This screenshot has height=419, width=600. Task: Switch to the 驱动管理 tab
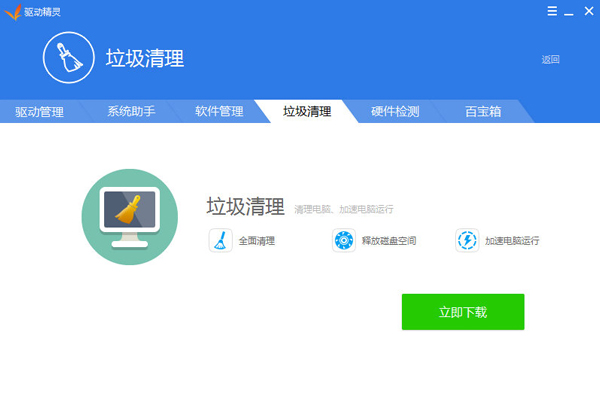(40, 112)
